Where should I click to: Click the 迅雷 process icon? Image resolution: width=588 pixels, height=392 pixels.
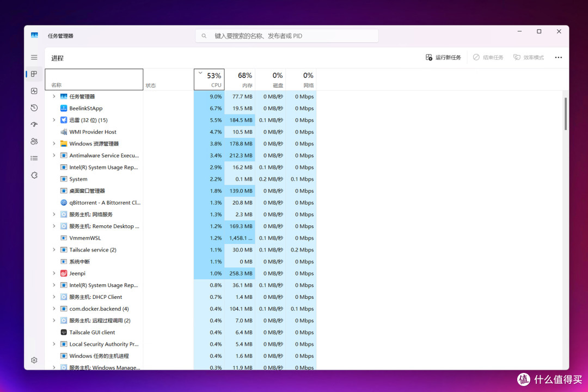64,120
